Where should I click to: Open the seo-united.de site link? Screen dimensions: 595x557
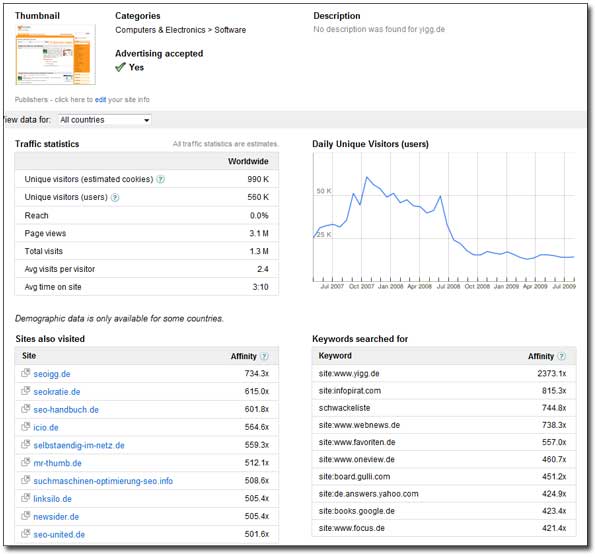click(x=59, y=535)
